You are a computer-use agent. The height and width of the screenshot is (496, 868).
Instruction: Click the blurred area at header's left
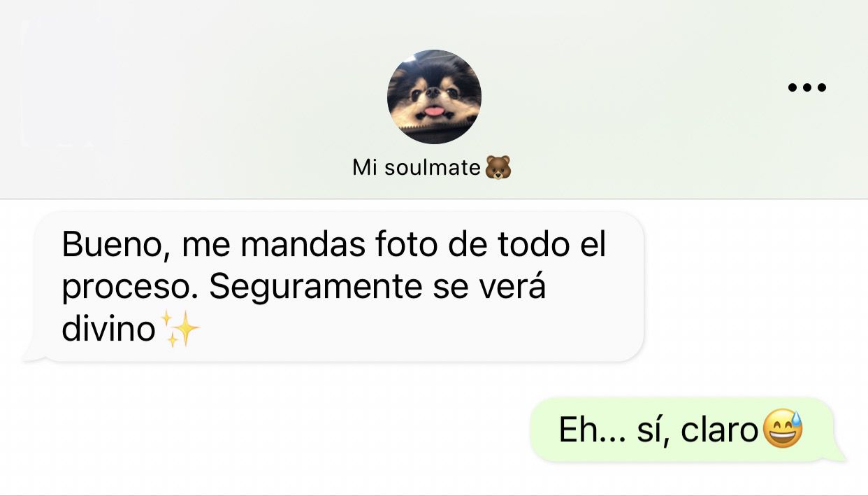tap(67, 84)
